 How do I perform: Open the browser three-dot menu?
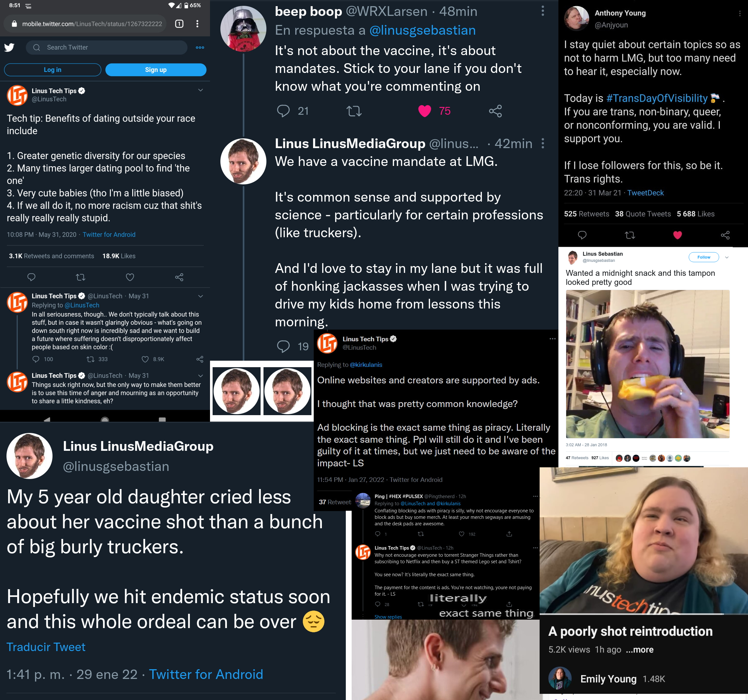(197, 24)
